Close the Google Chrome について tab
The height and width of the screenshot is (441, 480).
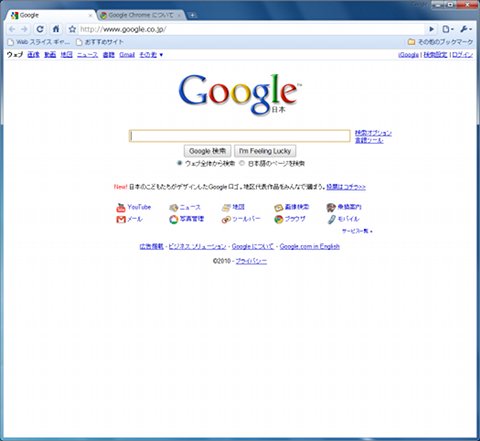click(179, 15)
